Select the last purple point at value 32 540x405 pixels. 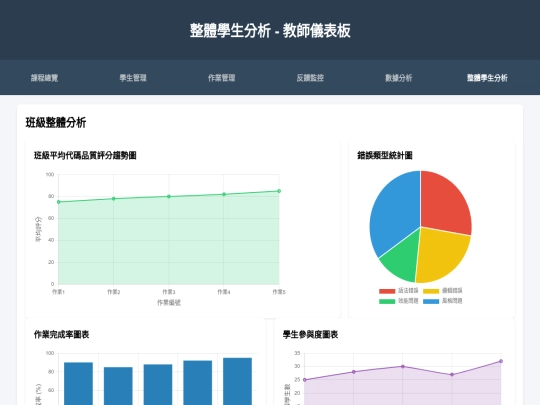tap(501, 361)
